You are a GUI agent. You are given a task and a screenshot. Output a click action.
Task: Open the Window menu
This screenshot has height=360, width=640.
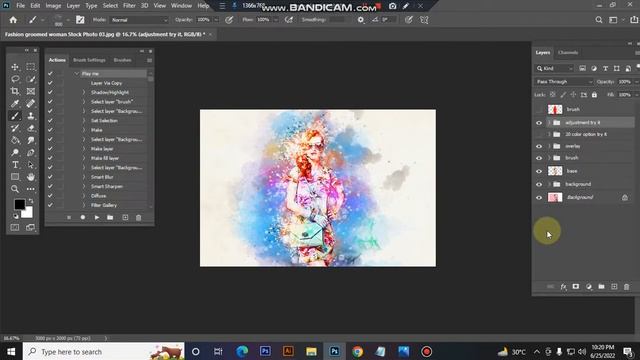pos(181,6)
